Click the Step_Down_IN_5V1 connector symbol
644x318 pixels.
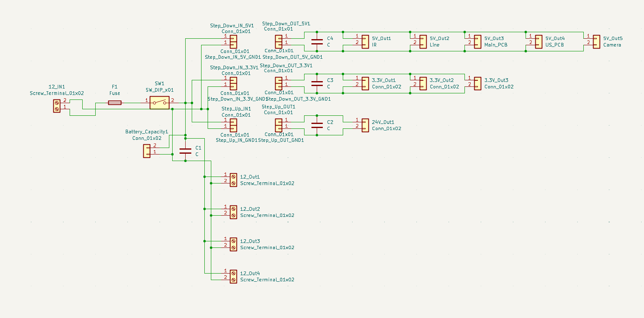(233, 39)
